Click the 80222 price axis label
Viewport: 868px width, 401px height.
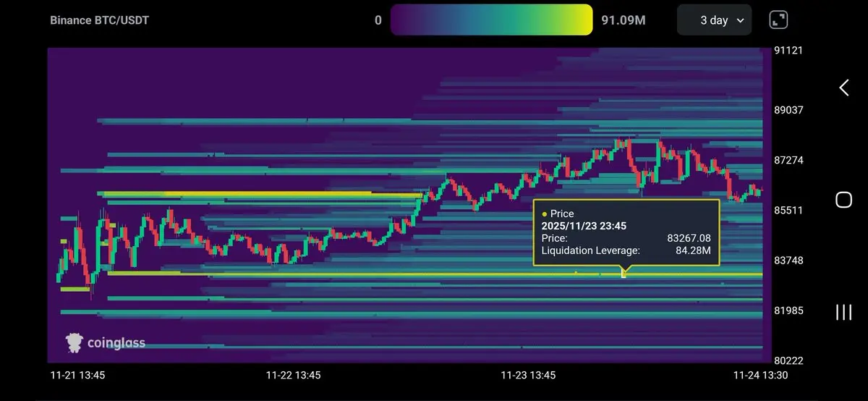coord(788,361)
